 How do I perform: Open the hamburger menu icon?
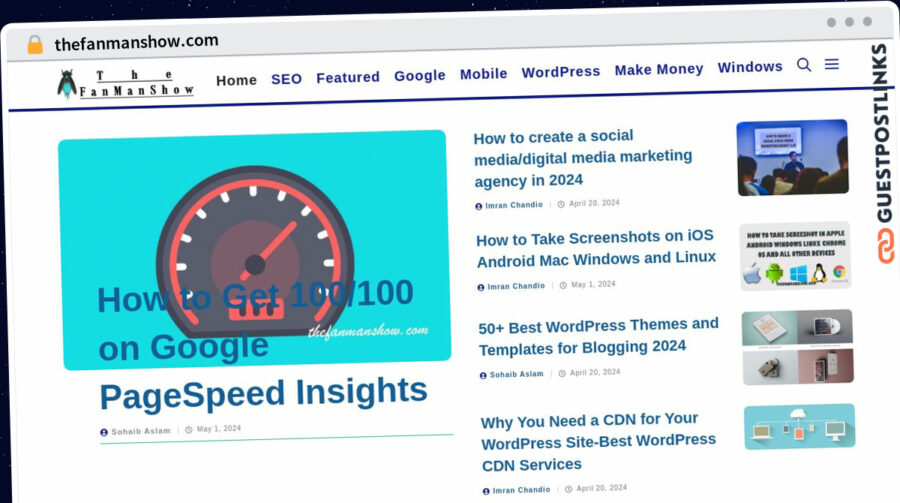(x=832, y=64)
